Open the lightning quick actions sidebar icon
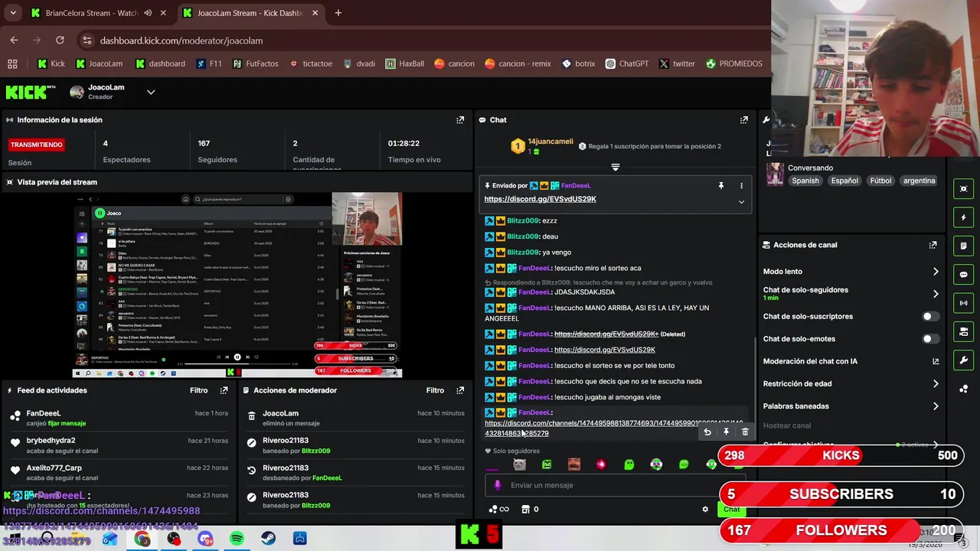 click(x=963, y=217)
